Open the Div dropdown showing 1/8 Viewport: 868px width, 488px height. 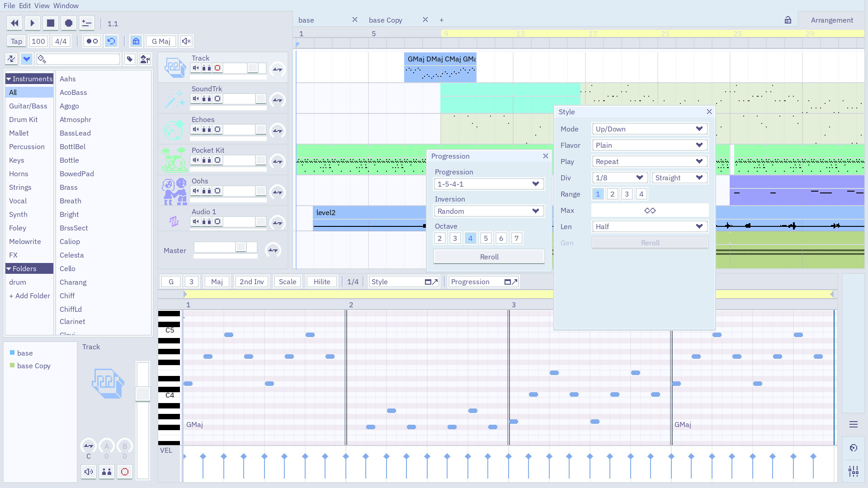point(620,178)
